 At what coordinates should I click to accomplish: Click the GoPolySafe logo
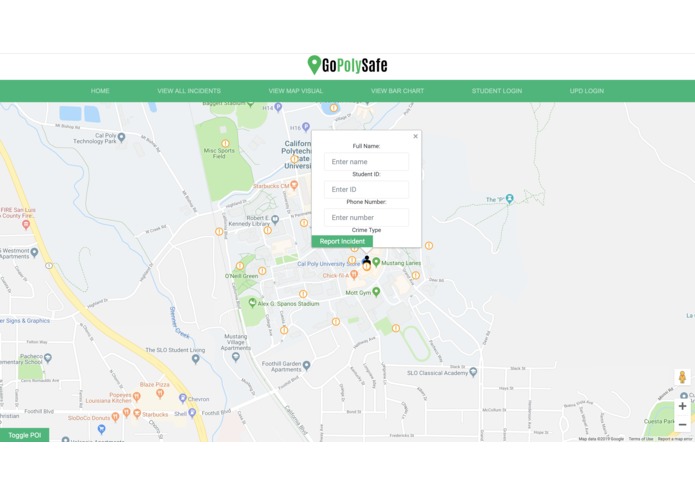348,65
